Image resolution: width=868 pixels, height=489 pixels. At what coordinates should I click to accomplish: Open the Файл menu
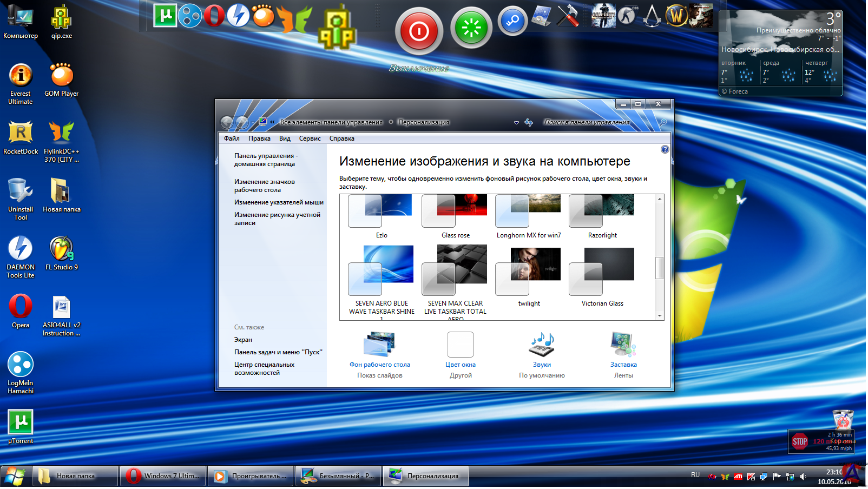click(232, 138)
